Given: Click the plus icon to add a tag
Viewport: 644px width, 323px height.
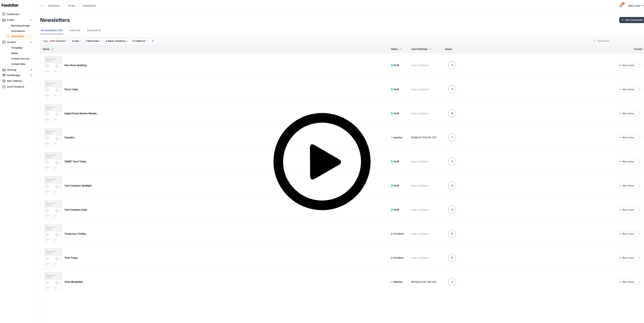Looking at the screenshot, I should click(x=153, y=41).
